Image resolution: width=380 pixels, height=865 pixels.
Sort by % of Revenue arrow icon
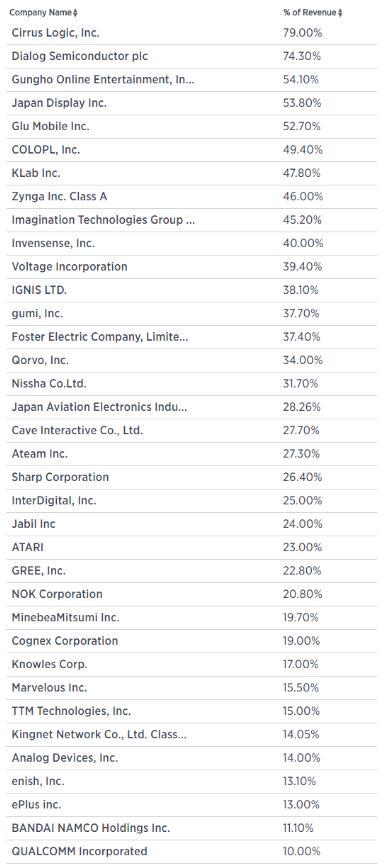[340, 13]
